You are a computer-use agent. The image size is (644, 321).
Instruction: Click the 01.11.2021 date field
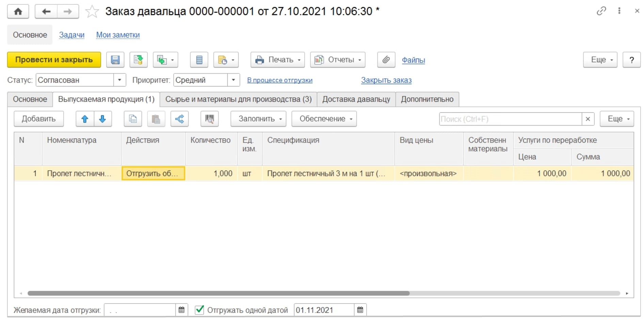[x=324, y=310]
